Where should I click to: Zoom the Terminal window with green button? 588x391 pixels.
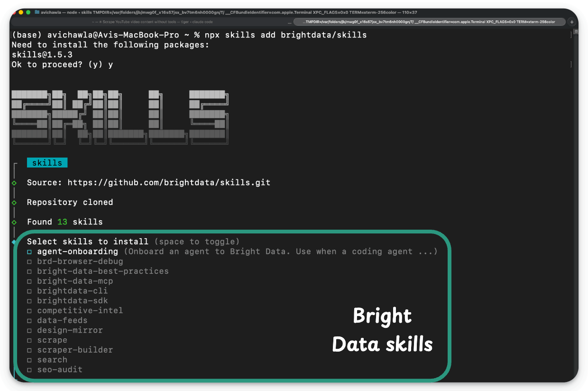[28, 12]
